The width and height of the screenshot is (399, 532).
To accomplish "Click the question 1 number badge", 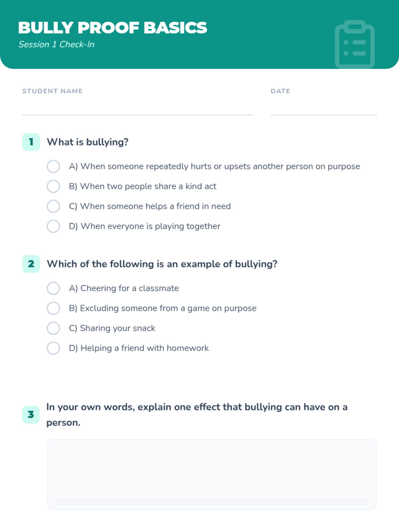I will coord(31,142).
